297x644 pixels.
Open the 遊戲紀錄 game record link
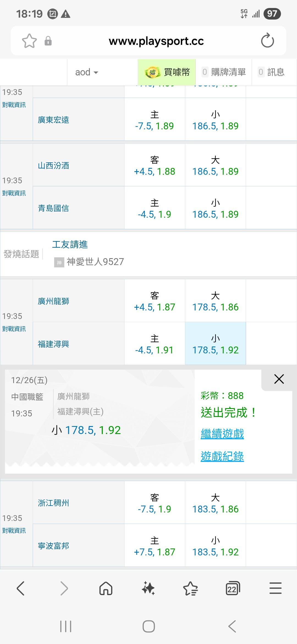click(222, 456)
